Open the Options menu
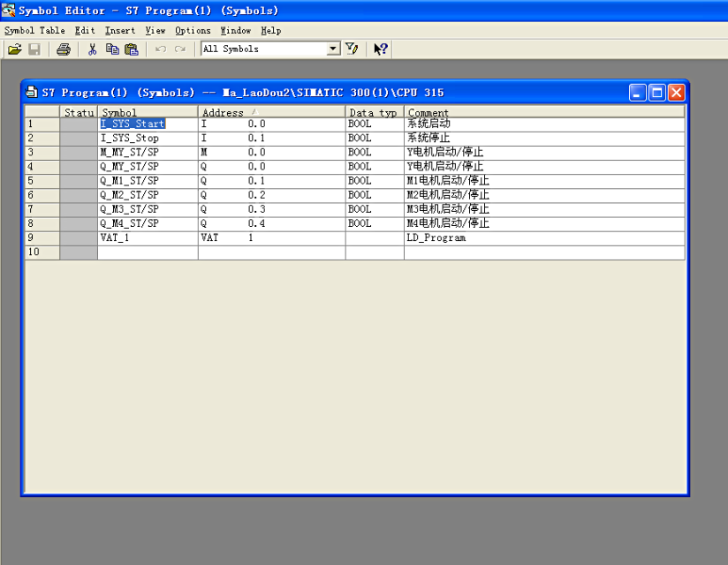728x565 pixels. pyautogui.click(x=193, y=31)
